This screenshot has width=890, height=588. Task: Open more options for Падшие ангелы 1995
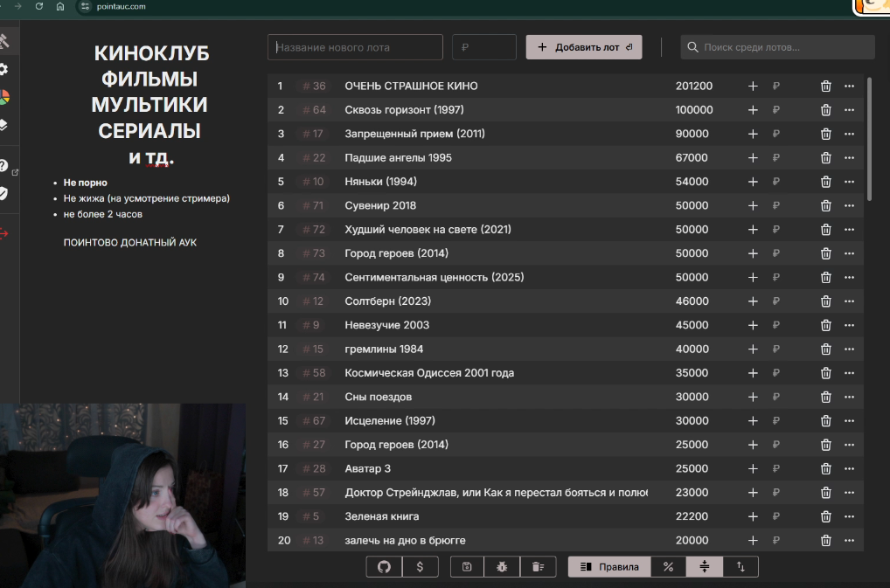click(x=849, y=157)
